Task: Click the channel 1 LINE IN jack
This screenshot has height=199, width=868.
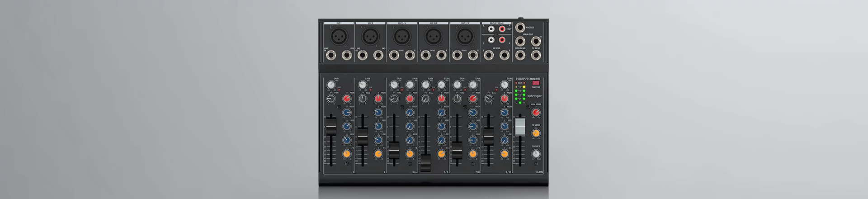Action: (x=331, y=56)
